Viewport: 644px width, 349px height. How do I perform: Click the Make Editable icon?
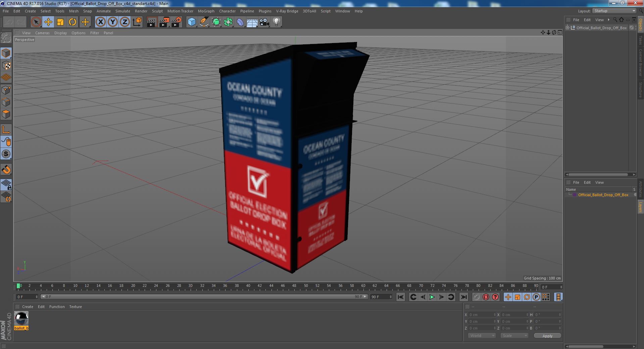click(6, 38)
